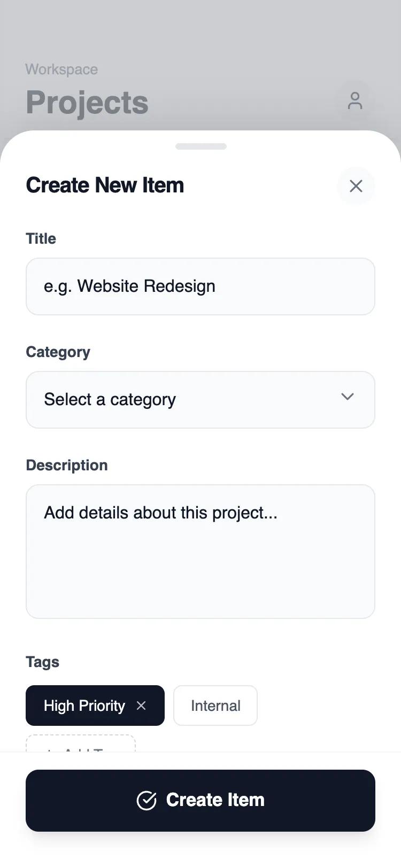Screen dimensions: 401x868
Task: Click the Category field label
Action: pos(58,352)
